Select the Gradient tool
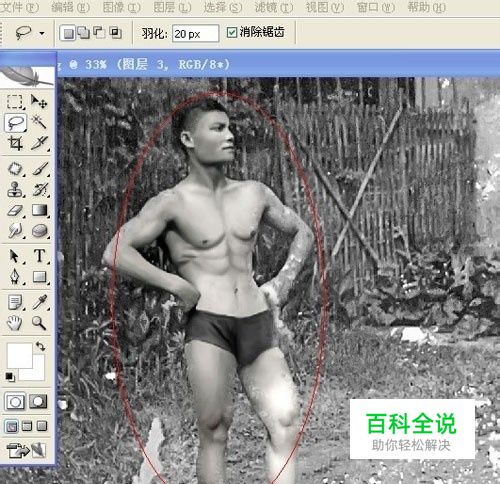500x484 pixels. pyautogui.click(x=39, y=210)
